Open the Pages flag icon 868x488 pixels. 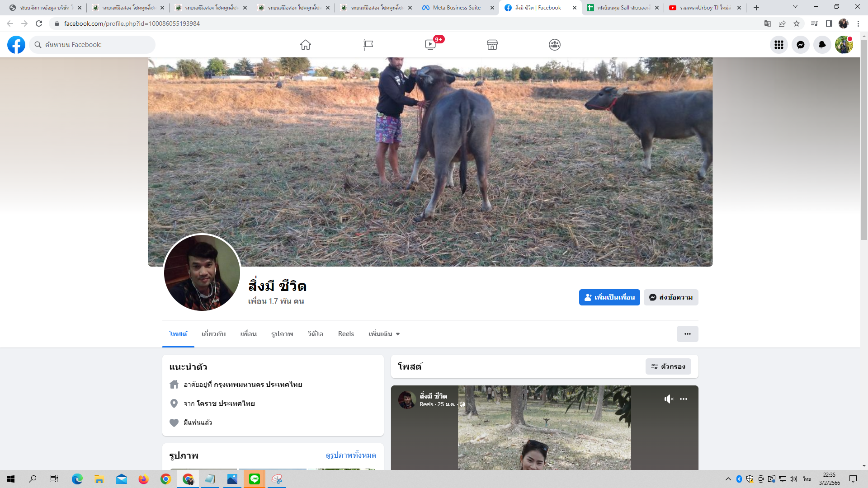pos(368,45)
